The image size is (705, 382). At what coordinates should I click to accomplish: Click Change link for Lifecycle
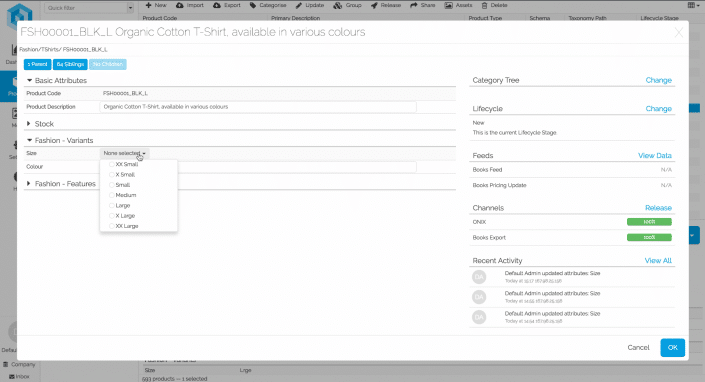point(658,109)
